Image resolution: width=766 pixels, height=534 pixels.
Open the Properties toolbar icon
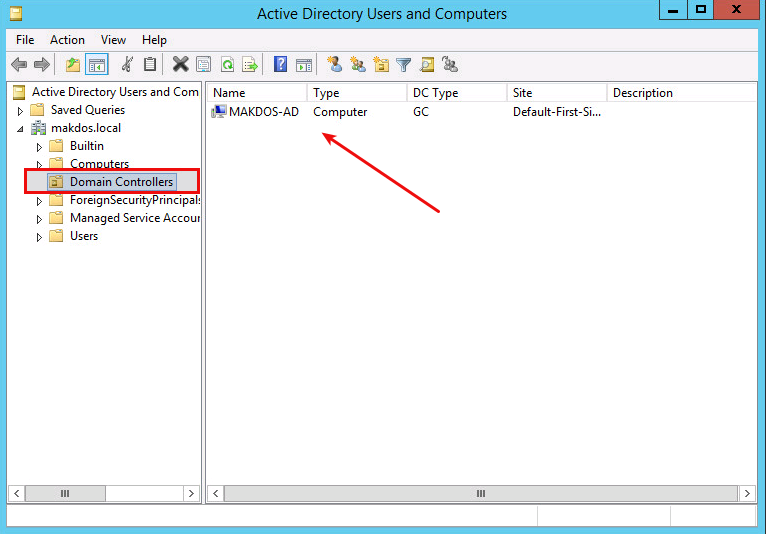[204, 64]
